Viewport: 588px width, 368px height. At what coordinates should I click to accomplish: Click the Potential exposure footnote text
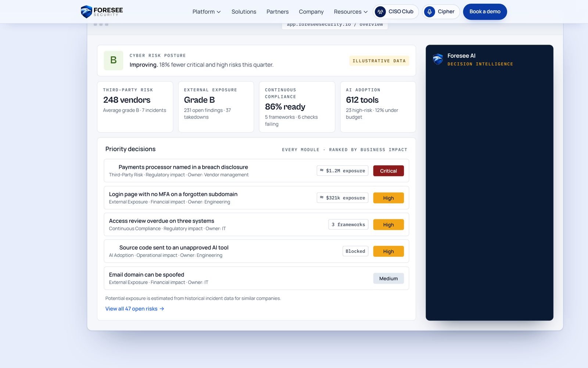click(x=193, y=298)
